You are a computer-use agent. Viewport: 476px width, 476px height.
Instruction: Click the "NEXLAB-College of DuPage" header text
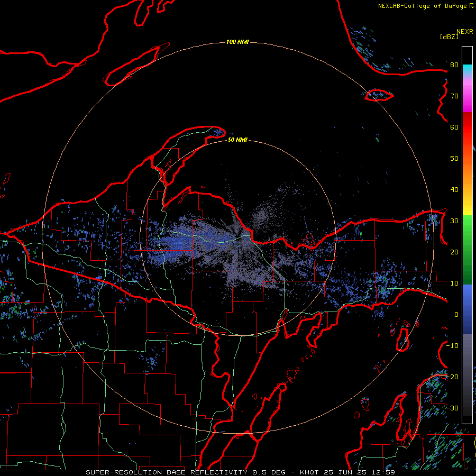(422, 6)
